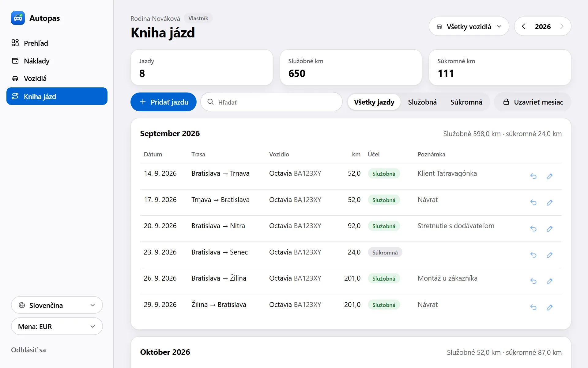The height and width of the screenshot is (368, 588).
Task: Open the Mena: EUR currency dropdown
Action: tap(57, 326)
